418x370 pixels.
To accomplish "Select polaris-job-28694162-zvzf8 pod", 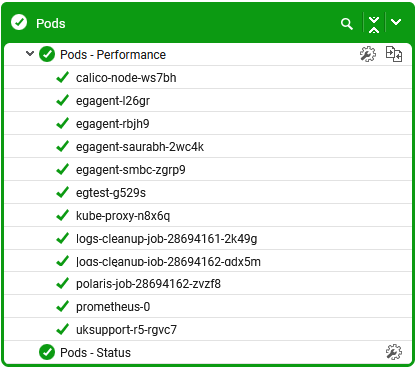I will pos(148,284).
